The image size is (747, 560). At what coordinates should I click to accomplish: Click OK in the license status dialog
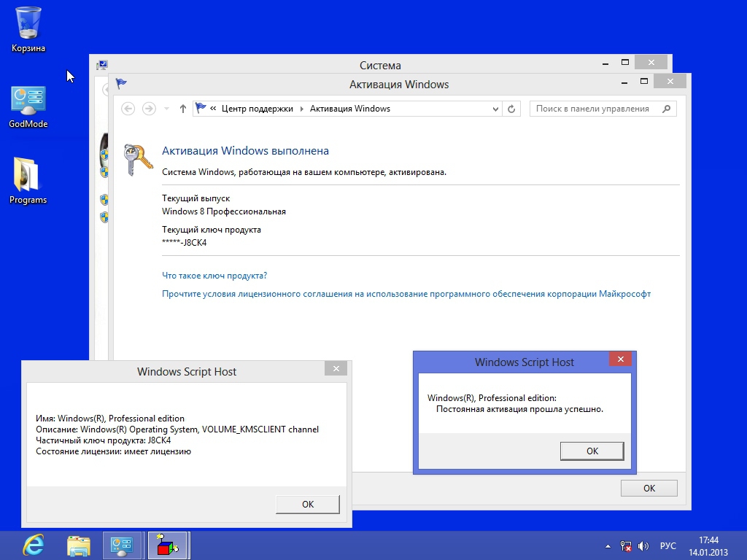click(308, 505)
